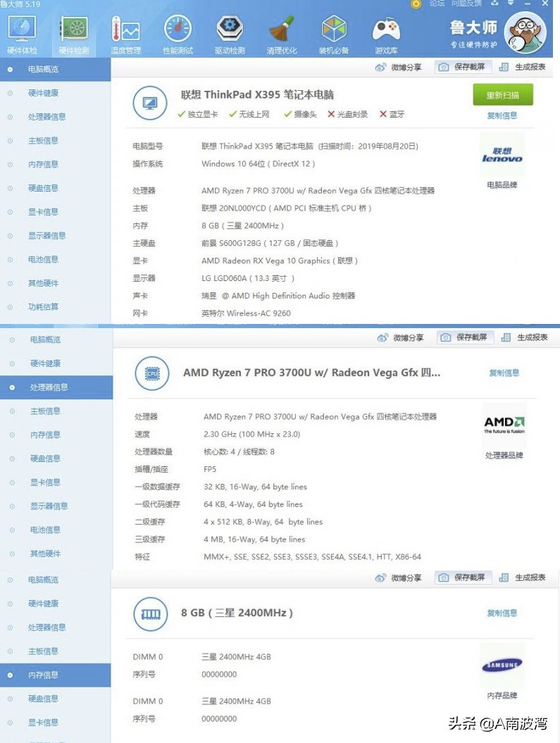Click 生成报表 above the processor info panel

pyautogui.click(x=525, y=337)
